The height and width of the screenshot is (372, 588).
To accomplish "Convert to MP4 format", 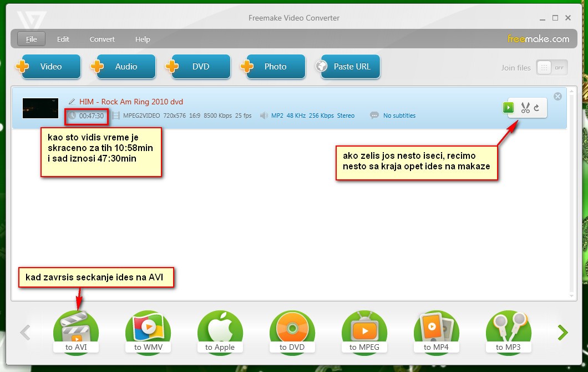I will pos(436,332).
